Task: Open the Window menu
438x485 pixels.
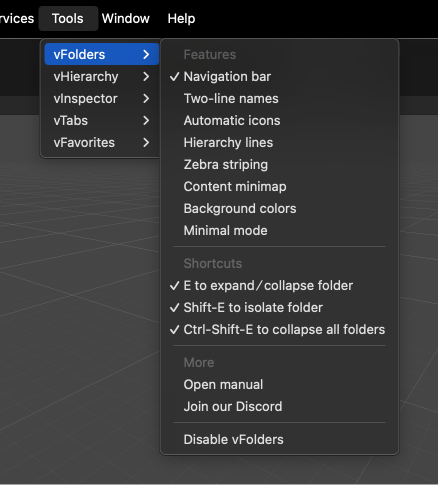Action: point(126,19)
